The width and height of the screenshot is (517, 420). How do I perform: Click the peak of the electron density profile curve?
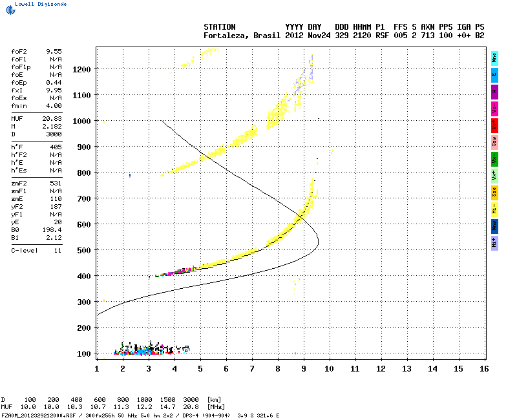click(x=318, y=240)
